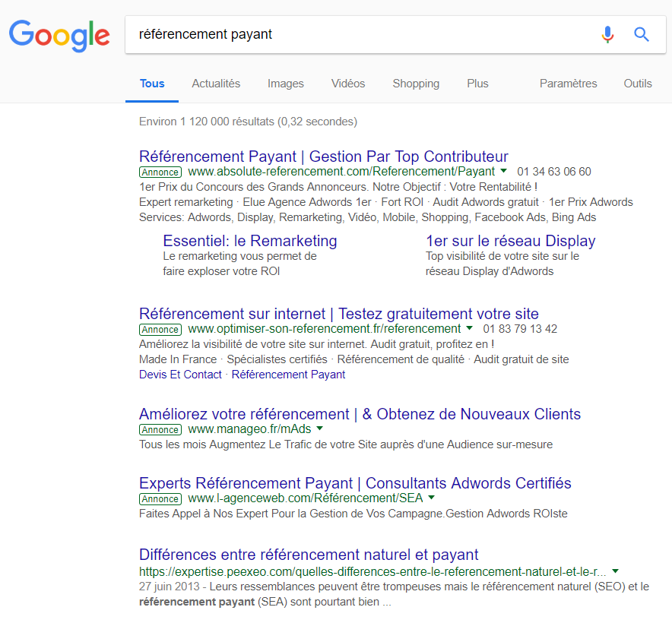
Task: Click the Annonce badge of manageo ad
Action: [x=160, y=429]
